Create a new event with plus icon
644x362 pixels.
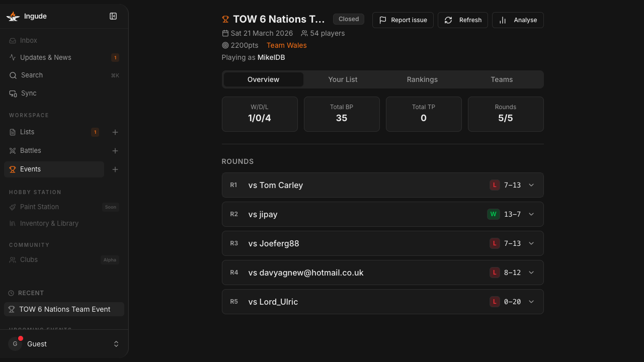[115, 169]
